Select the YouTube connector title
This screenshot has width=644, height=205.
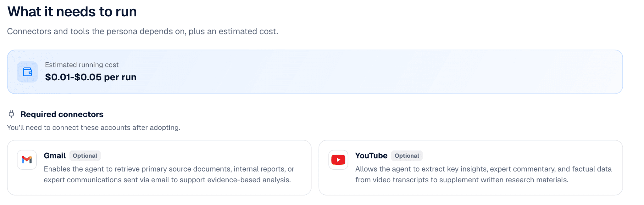pos(371,156)
